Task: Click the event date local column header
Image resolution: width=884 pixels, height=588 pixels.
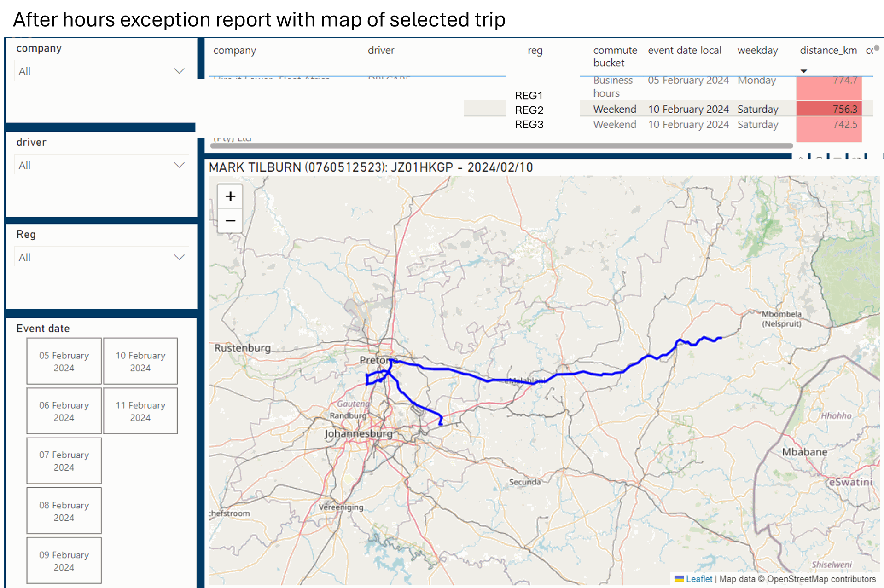Action: click(684, 51)
